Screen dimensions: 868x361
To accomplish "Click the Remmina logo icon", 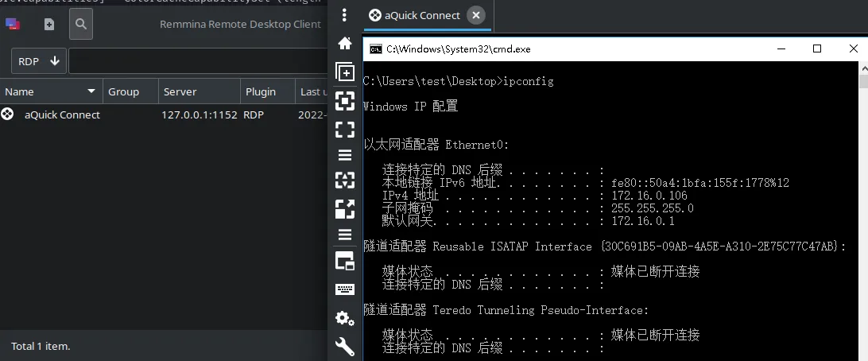I will (x=13, y=25).
